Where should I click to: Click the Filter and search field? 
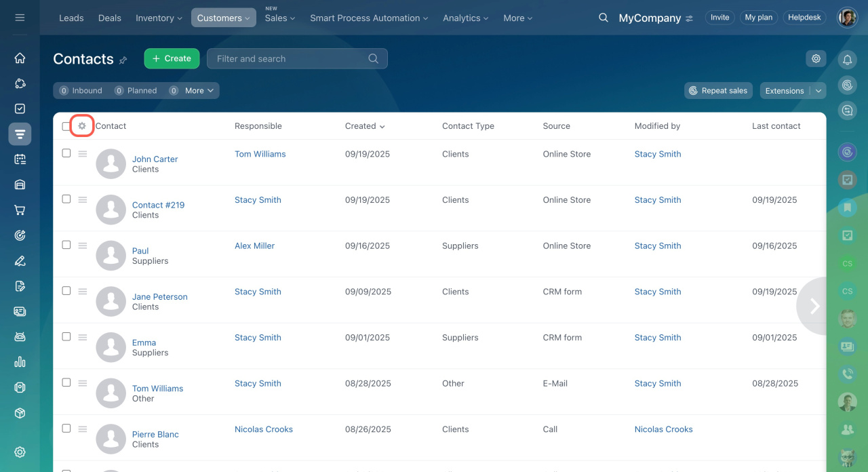point(290,59)
